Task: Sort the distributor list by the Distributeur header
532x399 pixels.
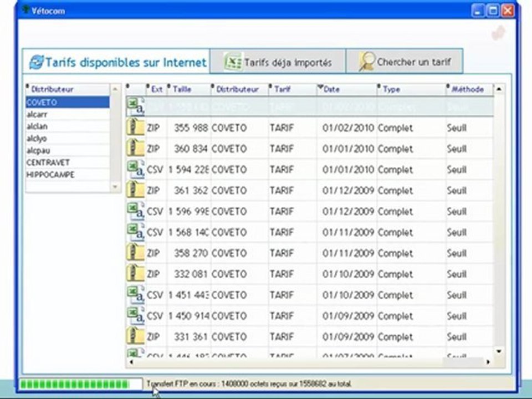Action: coord(68,89)
